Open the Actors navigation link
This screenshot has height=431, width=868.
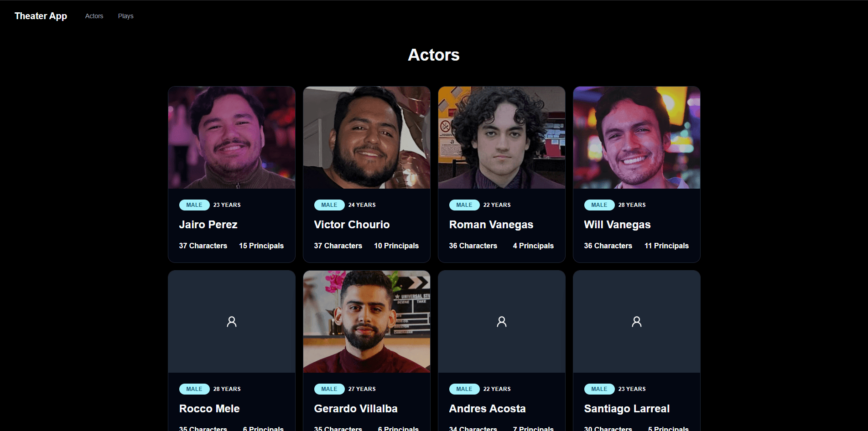(x=94, y=16)
